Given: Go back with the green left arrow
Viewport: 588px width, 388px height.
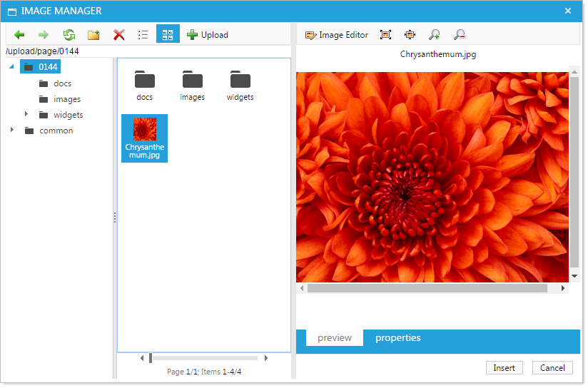Looking at the screenshot, I should [x=19, y=35].
